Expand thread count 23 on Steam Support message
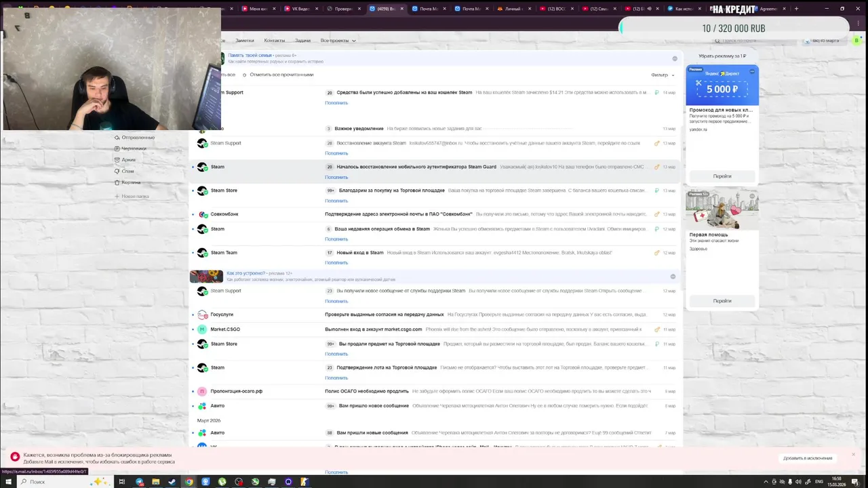 click(x=330, y=291)
